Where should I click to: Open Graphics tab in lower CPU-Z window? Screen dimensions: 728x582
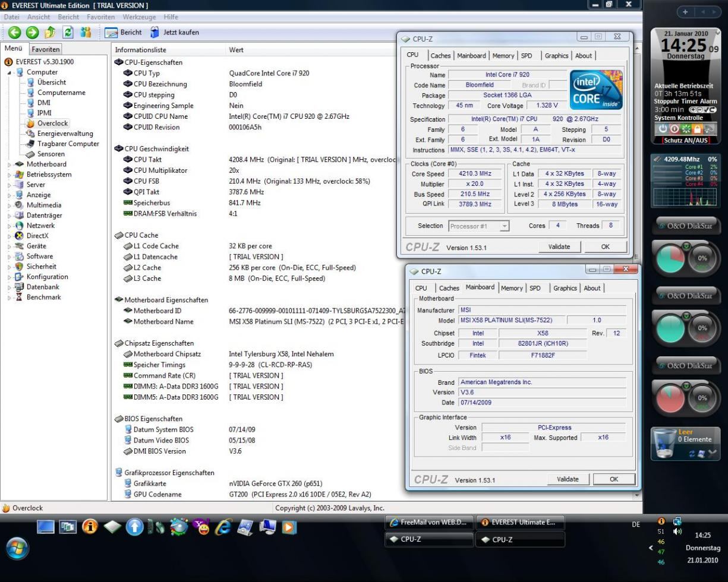click(x=565, y=288)
